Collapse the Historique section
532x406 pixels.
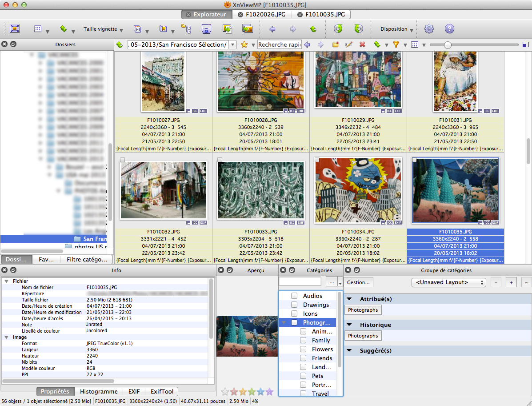[x=349, y=325]
